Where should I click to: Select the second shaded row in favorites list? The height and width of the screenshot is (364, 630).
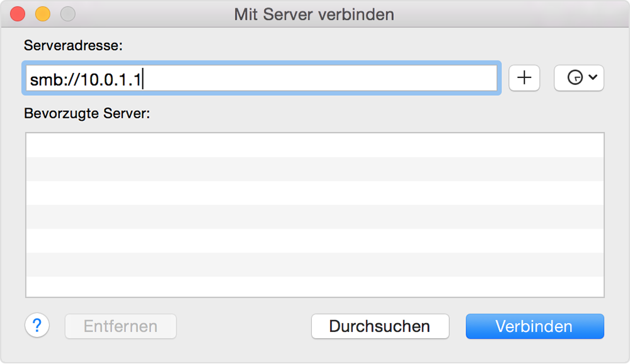point(315,169)
